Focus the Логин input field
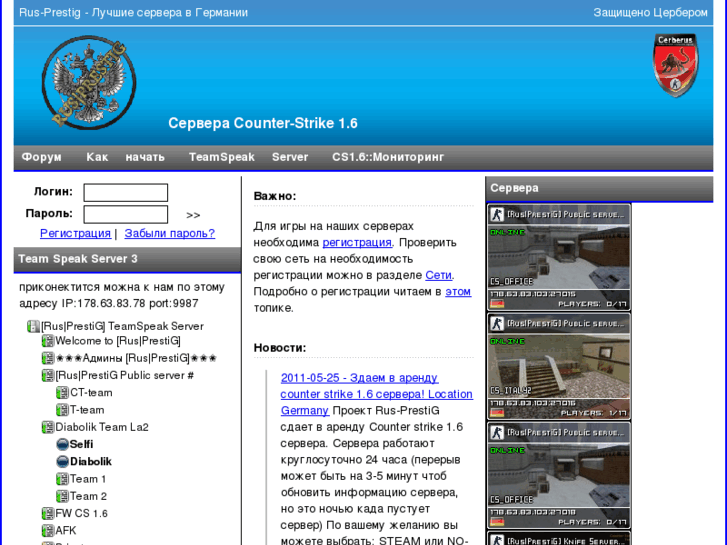Image resolution: width=727 pixels, height=545 pixels. (126, 192)
